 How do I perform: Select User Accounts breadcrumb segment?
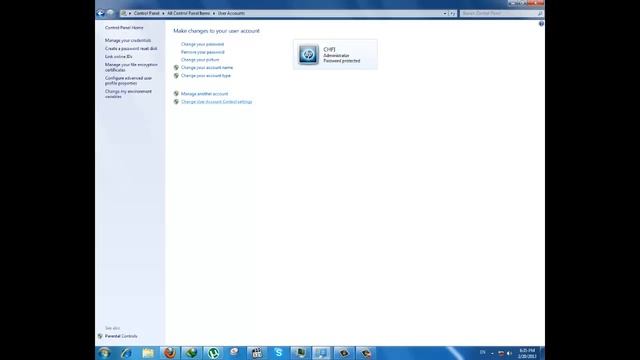pos(231,13)
